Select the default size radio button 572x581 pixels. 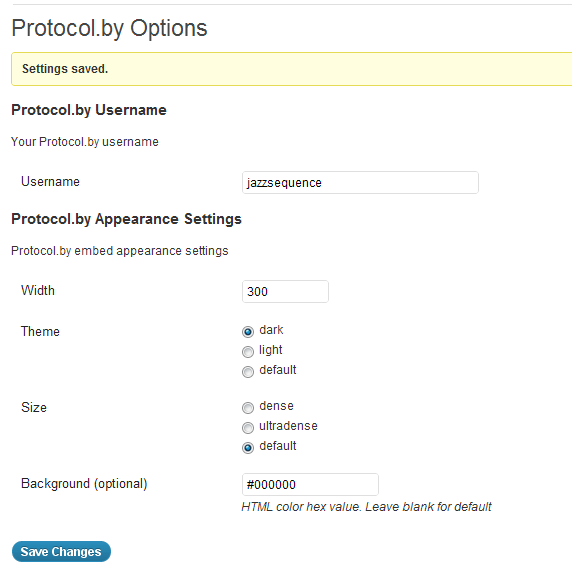point(248,448)
